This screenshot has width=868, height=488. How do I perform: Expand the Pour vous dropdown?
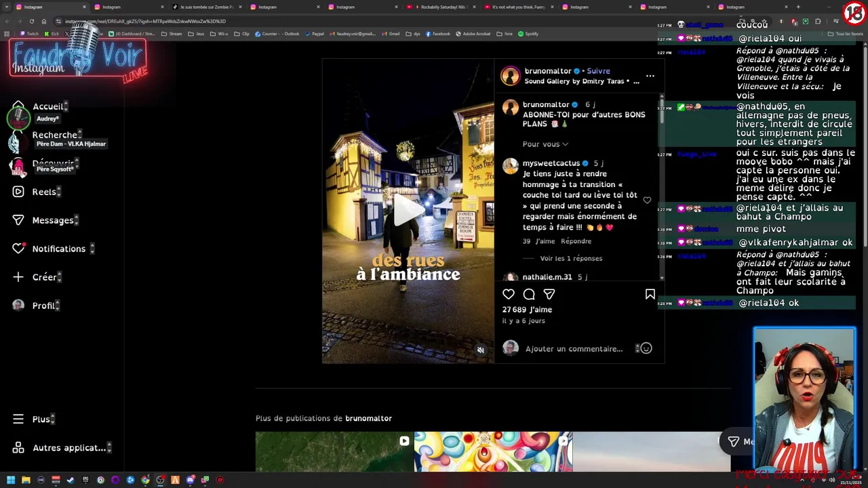coord(545,144)
